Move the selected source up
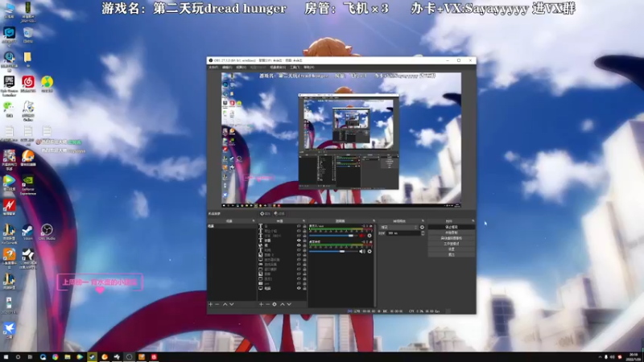The width and height of the screenshot is (644, 362). pyautogui.click(x=283, y=304)
